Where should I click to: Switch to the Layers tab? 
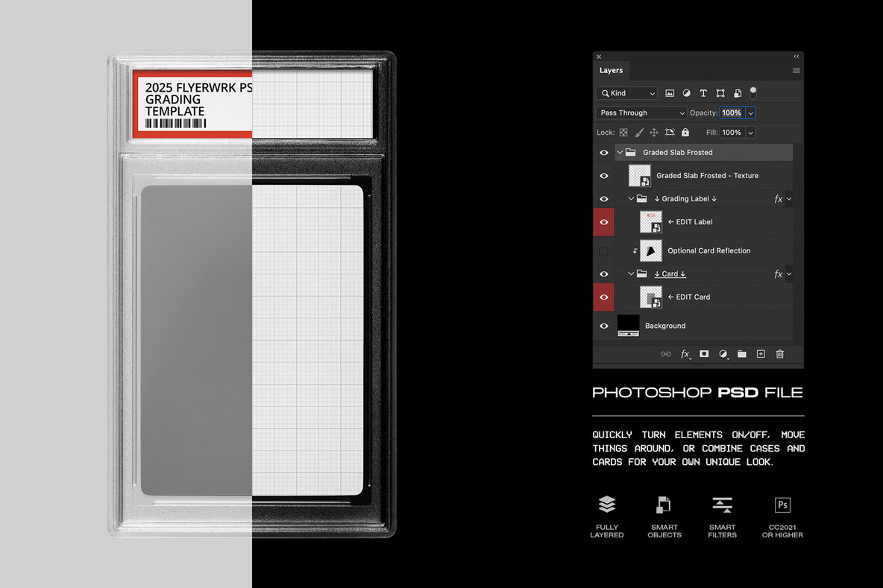click(611, 70)
